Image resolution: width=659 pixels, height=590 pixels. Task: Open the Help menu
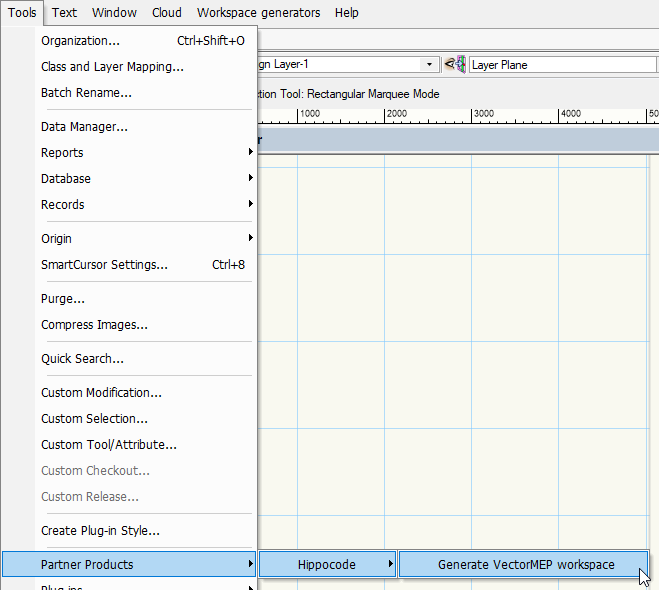[347, 13]
